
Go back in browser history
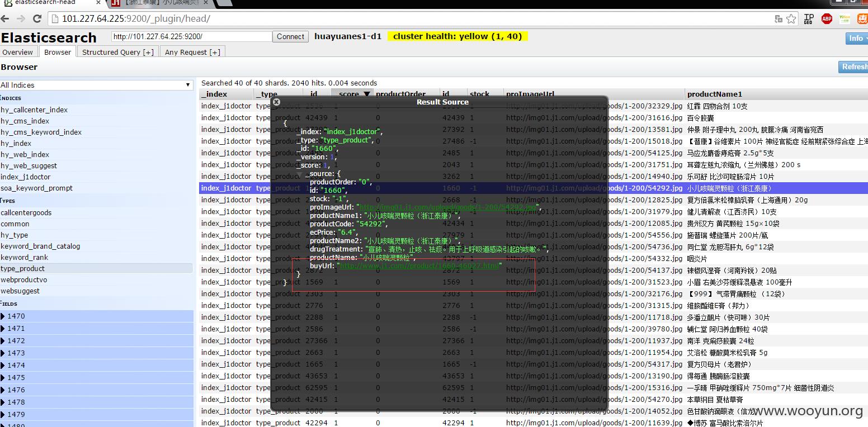[x=6, y=18]
